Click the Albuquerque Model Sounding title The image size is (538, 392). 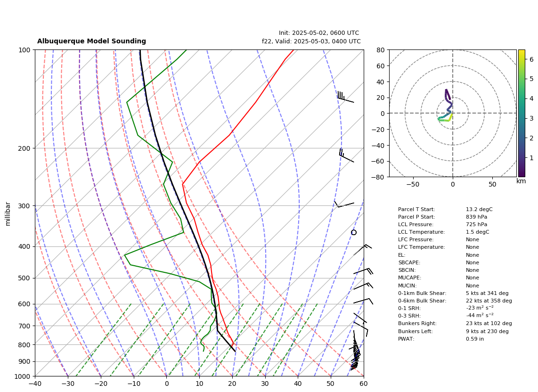[x=91, y=41]
